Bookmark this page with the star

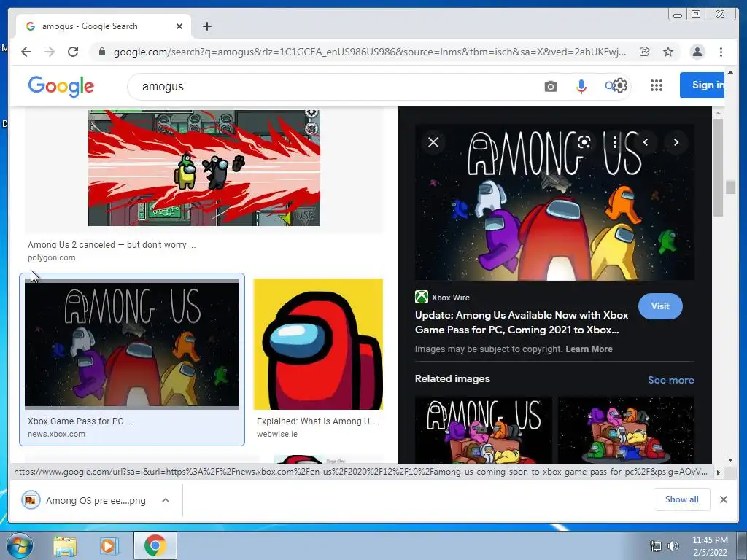[668, 52]
